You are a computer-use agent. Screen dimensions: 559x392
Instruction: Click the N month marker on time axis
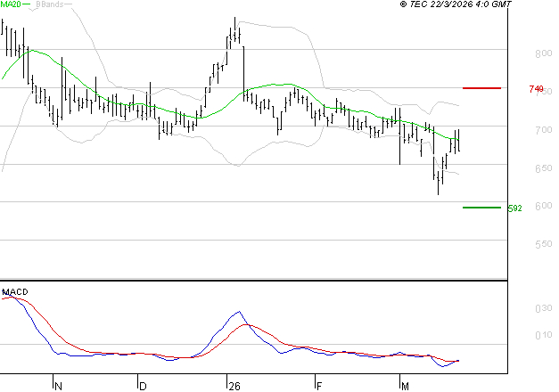[59, 386]
